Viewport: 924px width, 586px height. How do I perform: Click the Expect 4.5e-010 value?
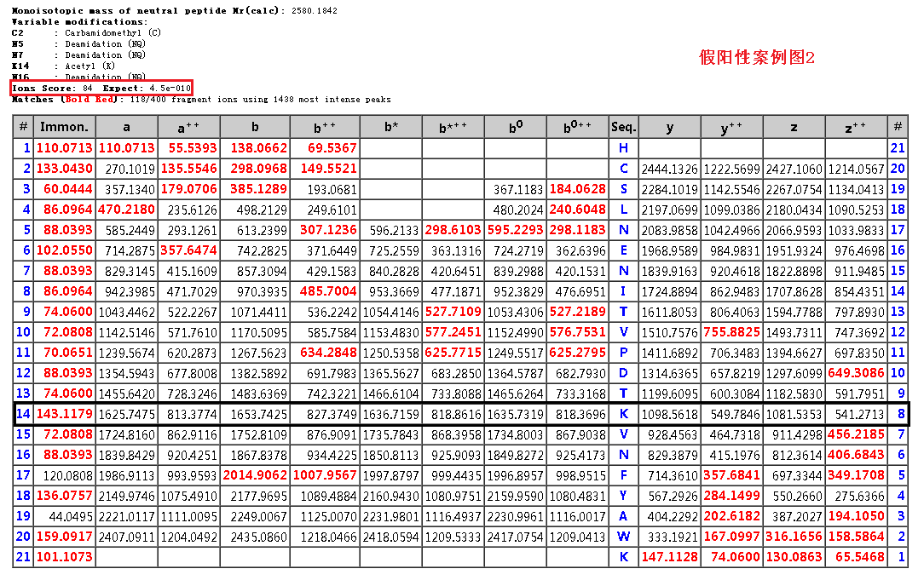tap(147, 88)
